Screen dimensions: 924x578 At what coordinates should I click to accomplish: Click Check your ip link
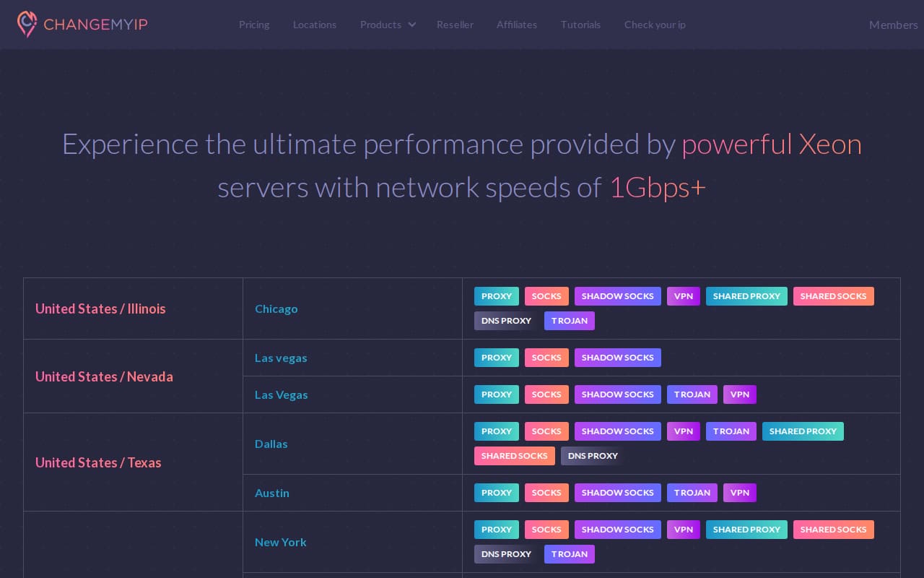(655, 25)
